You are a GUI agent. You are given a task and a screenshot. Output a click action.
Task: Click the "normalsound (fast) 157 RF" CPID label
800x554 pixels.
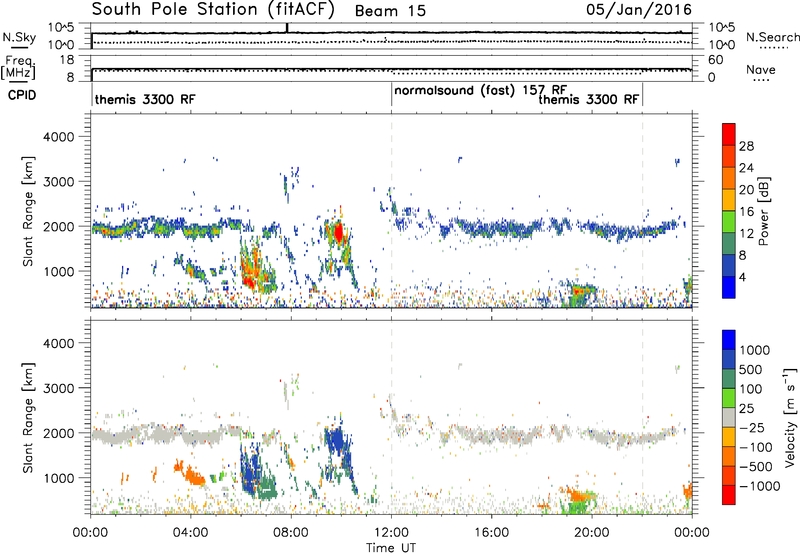click(481, 91)
